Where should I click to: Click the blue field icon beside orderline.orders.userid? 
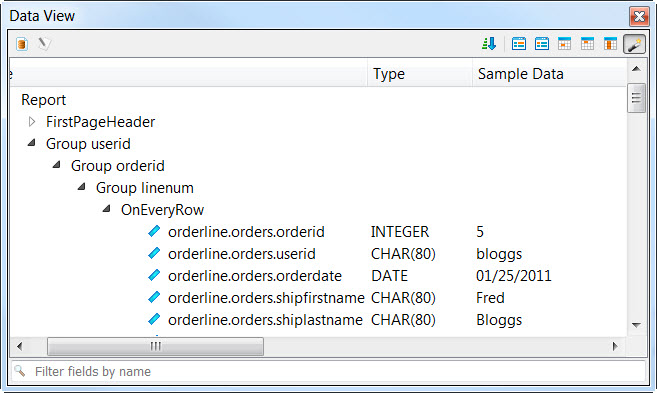click(x=154, y=253)
